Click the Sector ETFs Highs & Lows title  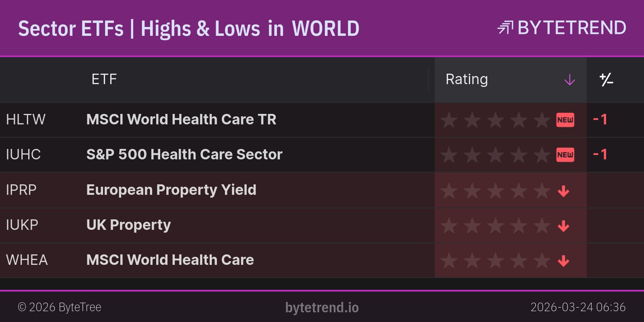tap(188, 29)
